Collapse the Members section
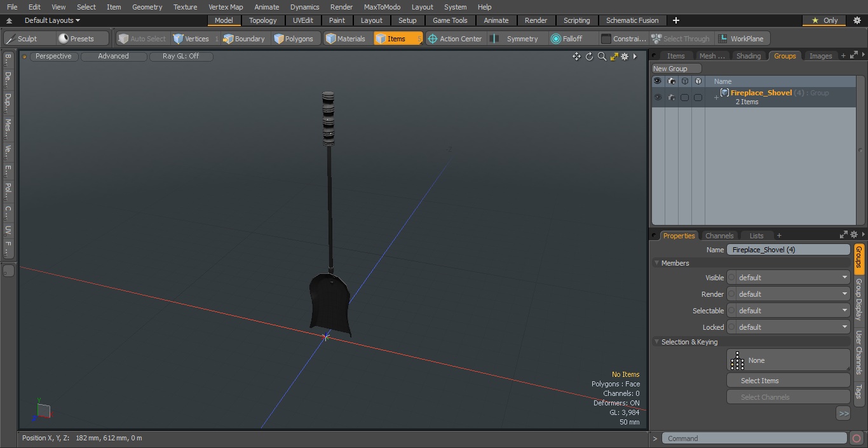868x448 pixels. click(x=656, y=263)
